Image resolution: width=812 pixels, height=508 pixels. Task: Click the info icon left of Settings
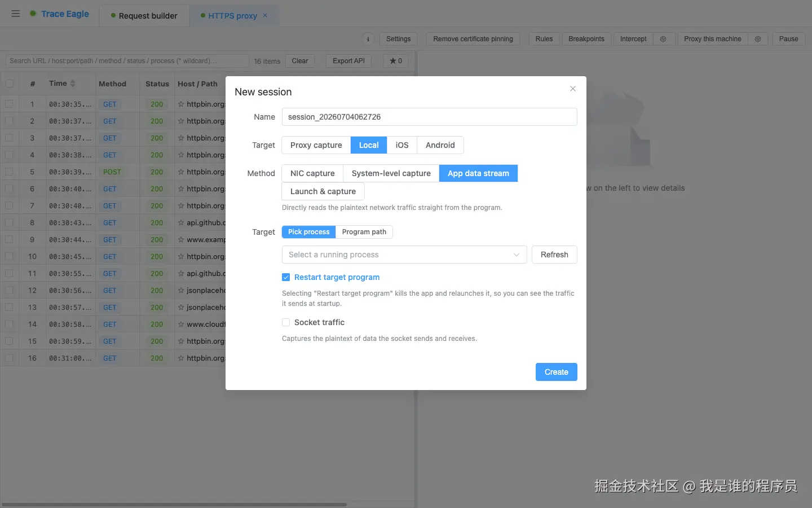tap(368, 39)
